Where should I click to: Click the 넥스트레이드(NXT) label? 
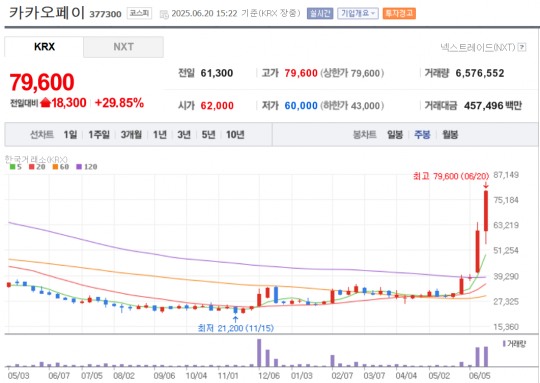(478, 47)
